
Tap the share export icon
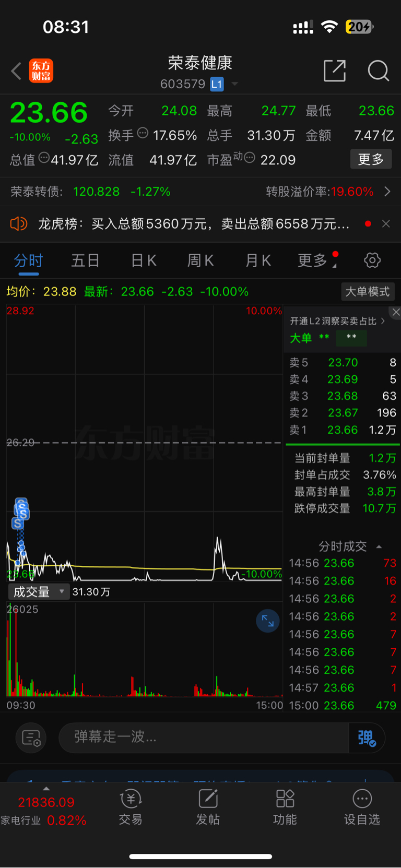335,70
